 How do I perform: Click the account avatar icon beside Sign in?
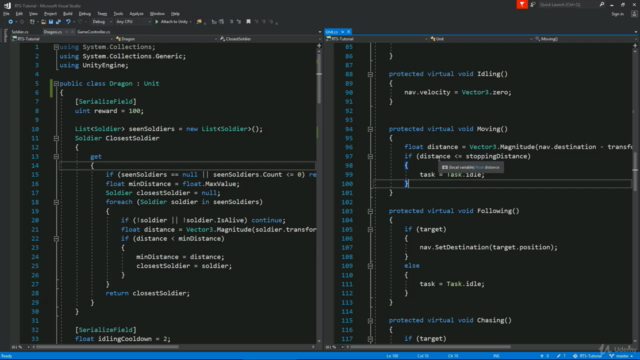tap(634, 14)
